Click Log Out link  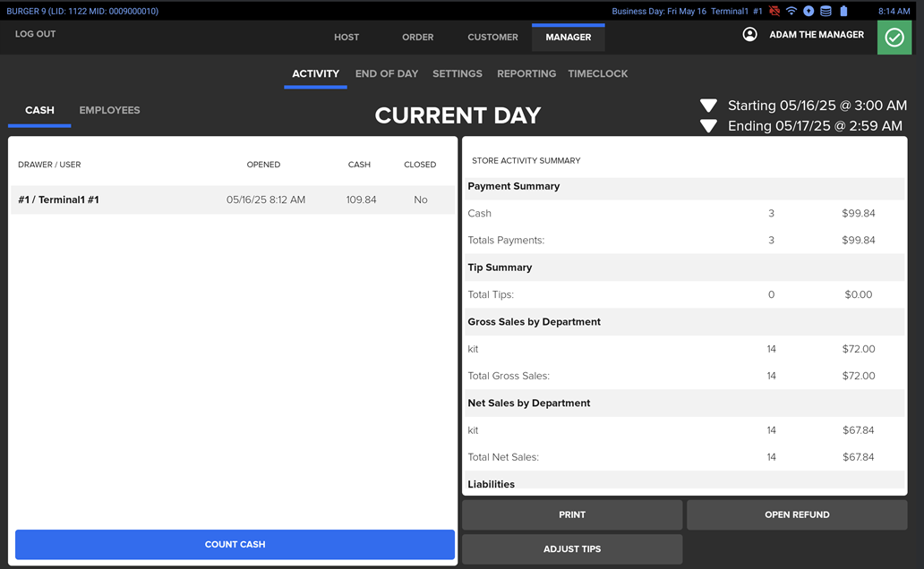[36, 35]
